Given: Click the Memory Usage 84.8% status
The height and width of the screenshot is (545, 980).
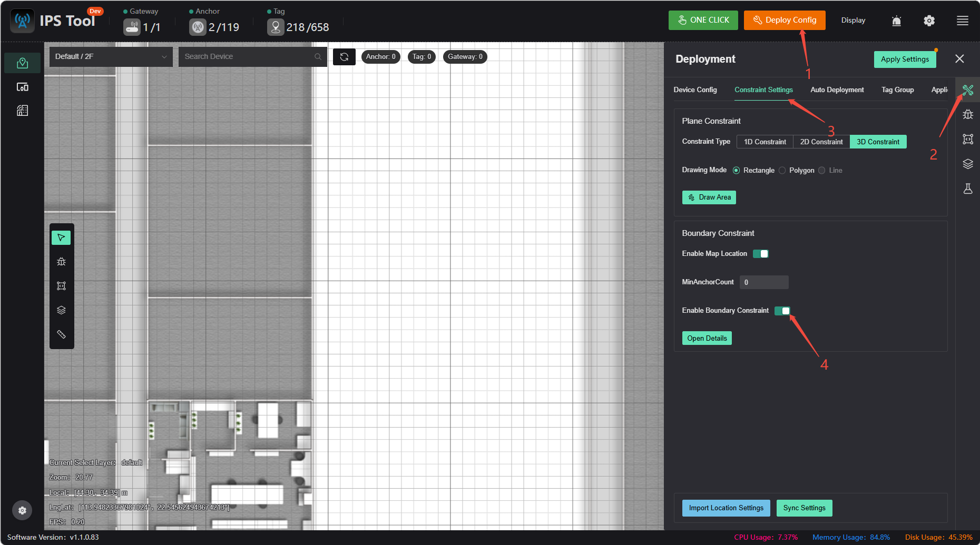Looking at the screenshot, I should (851, 538).
